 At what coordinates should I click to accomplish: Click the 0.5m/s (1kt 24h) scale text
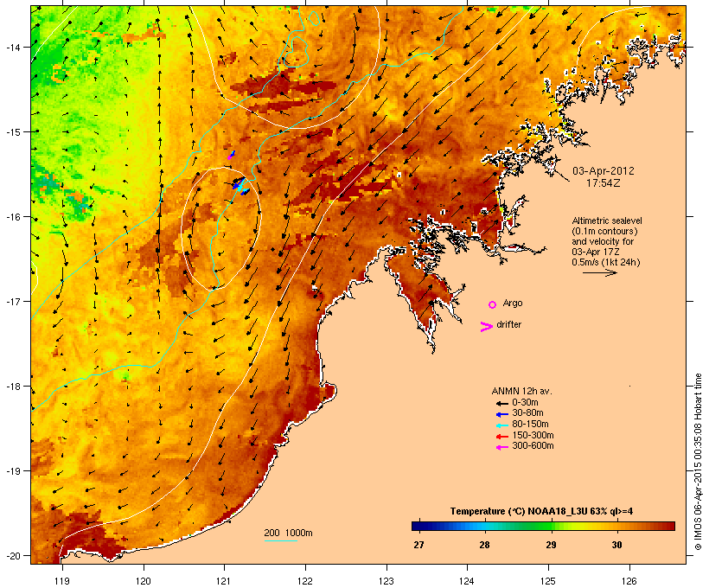tap(606, 262)
